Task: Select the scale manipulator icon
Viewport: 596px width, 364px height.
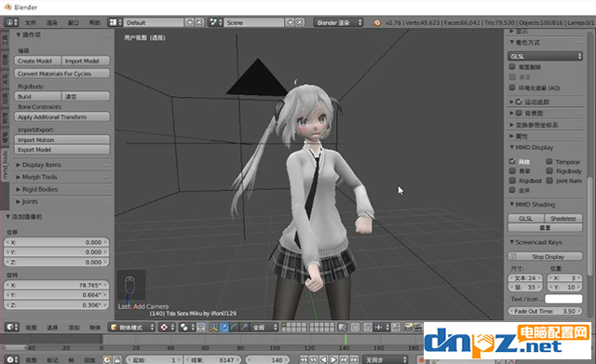Action: pos(244,327)
